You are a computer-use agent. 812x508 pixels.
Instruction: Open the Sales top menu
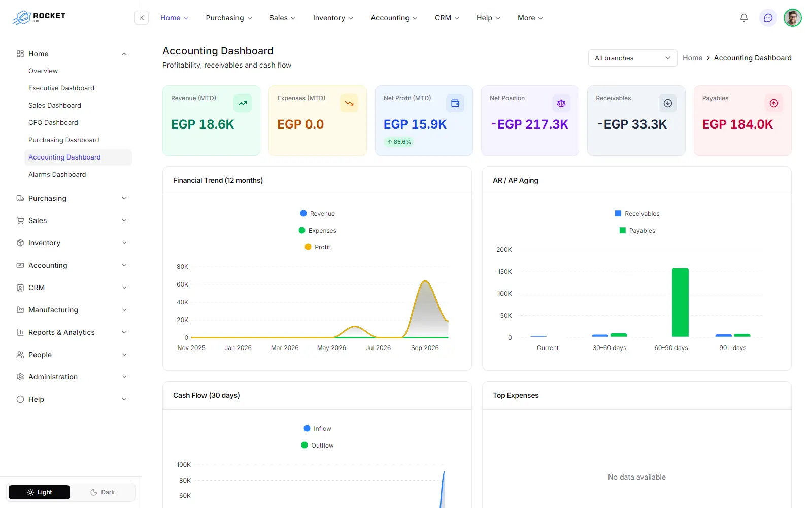coord(282,18)
